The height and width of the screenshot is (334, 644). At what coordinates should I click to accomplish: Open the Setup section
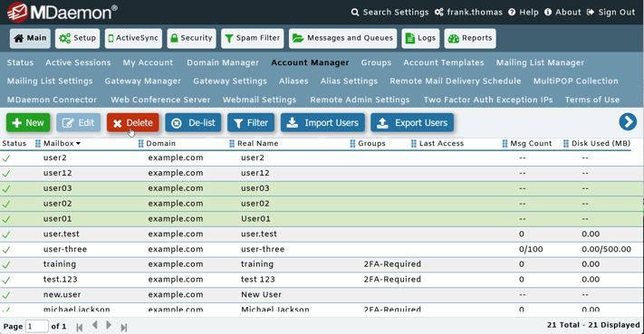click(x=78, y=38)
